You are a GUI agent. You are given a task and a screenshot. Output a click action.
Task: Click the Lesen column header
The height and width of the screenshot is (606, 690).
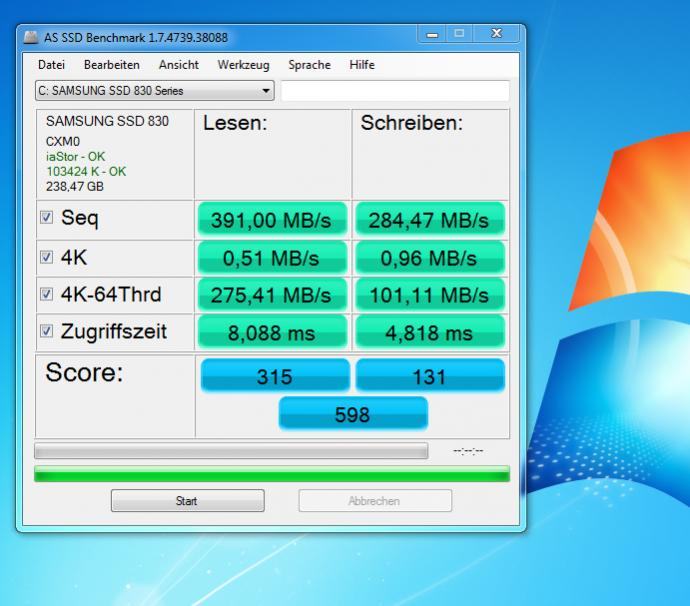point(235,123)
